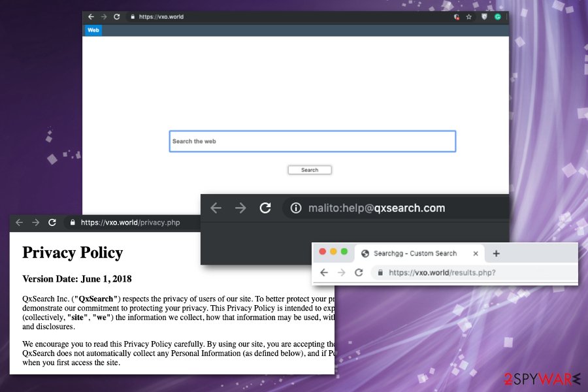The image size is (588, 392).
Task: Open a new tab in the Searchgg window
Action: point(496,253)
